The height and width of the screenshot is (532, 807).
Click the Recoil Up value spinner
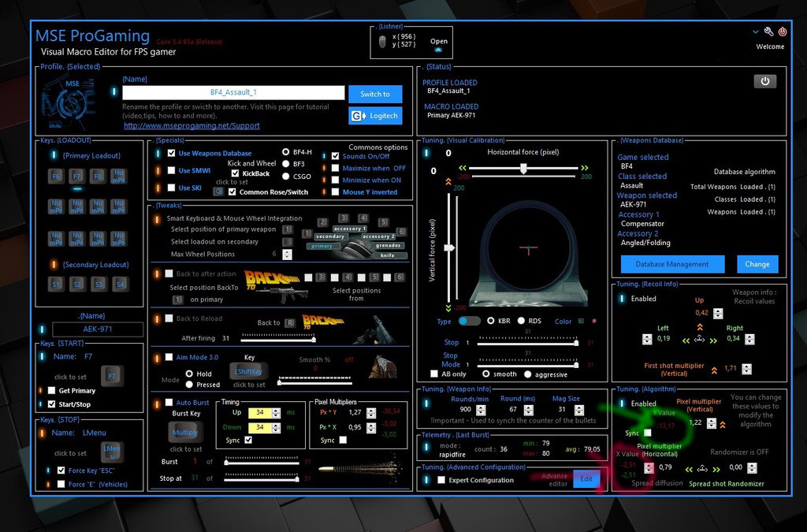pos(718,314)
